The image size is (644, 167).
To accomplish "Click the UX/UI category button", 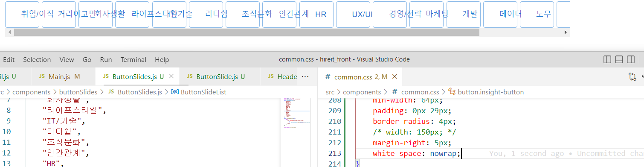I will (x=353, y=14).
